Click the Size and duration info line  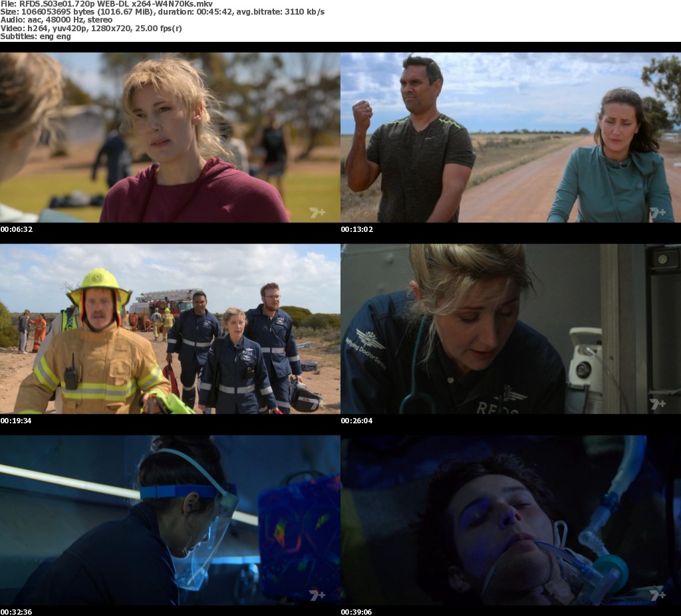pos(162,12)
